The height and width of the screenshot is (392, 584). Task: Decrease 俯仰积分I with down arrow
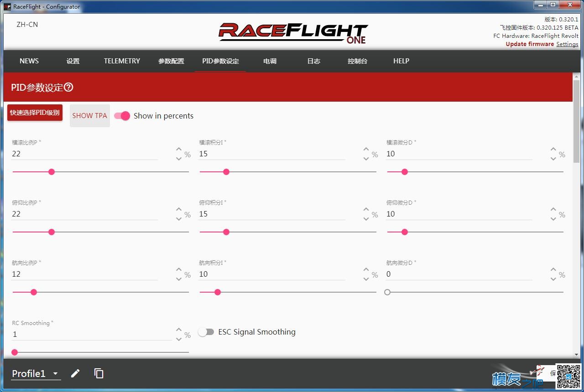pyautogui.click(x=366, y=218)
